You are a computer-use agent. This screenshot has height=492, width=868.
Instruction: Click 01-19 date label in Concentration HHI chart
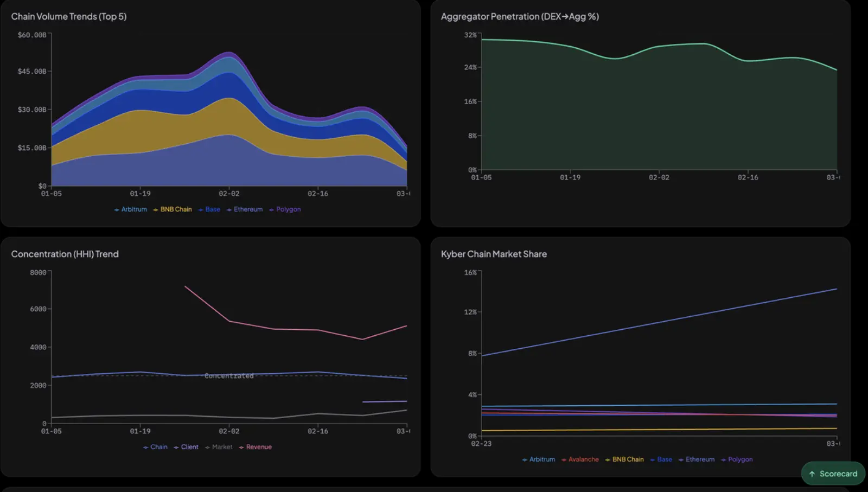[140, 431]
